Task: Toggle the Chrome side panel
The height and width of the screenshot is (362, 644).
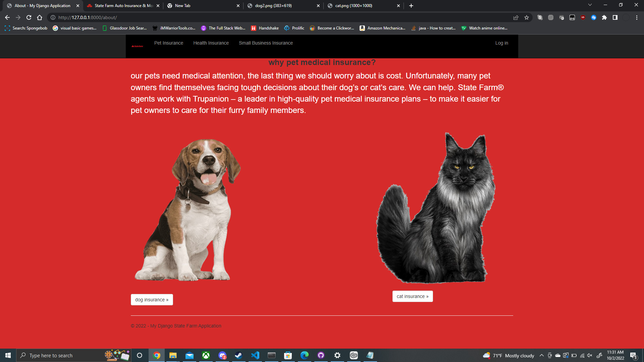Action: pyautogui.click(x=615, y=17)
